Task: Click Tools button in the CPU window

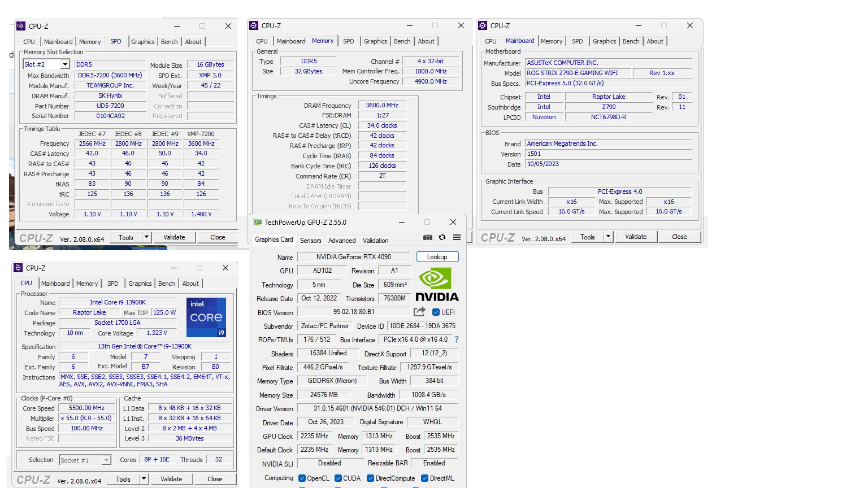Action: pos(123,479)
